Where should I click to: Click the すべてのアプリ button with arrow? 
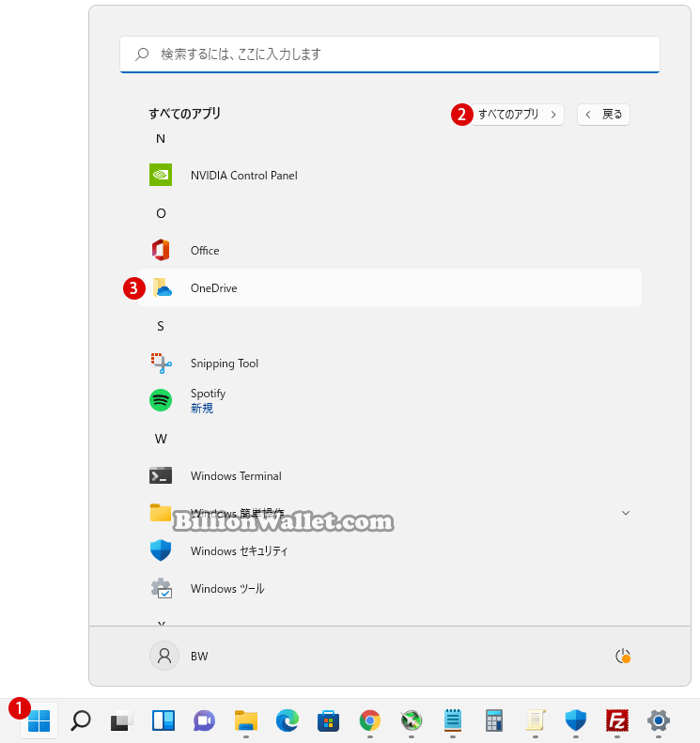pos(518,115)
